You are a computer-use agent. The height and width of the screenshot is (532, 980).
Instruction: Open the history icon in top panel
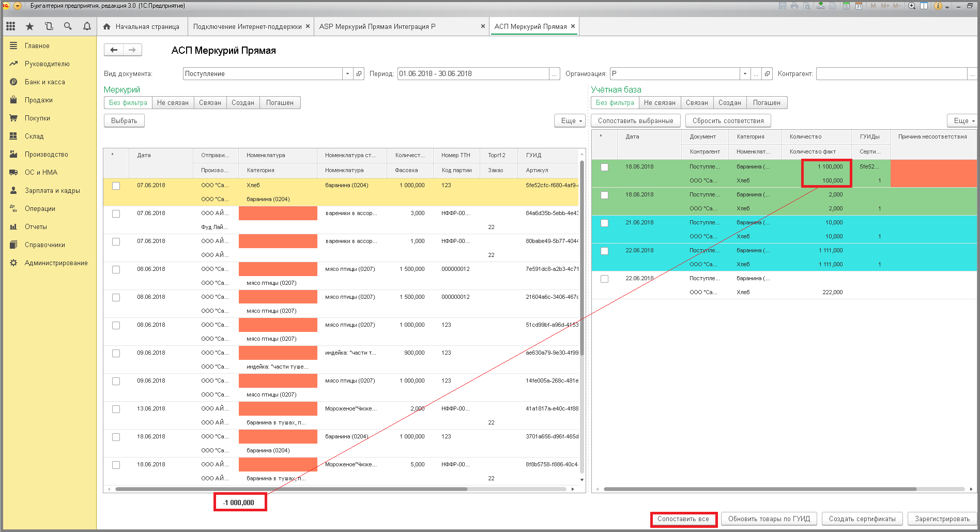click(49, 26)
